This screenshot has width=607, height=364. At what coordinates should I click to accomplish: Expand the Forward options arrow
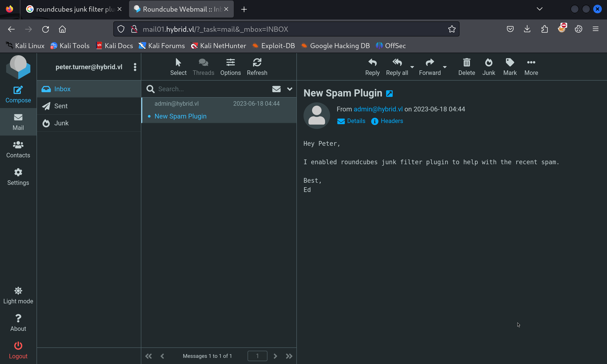445,67
